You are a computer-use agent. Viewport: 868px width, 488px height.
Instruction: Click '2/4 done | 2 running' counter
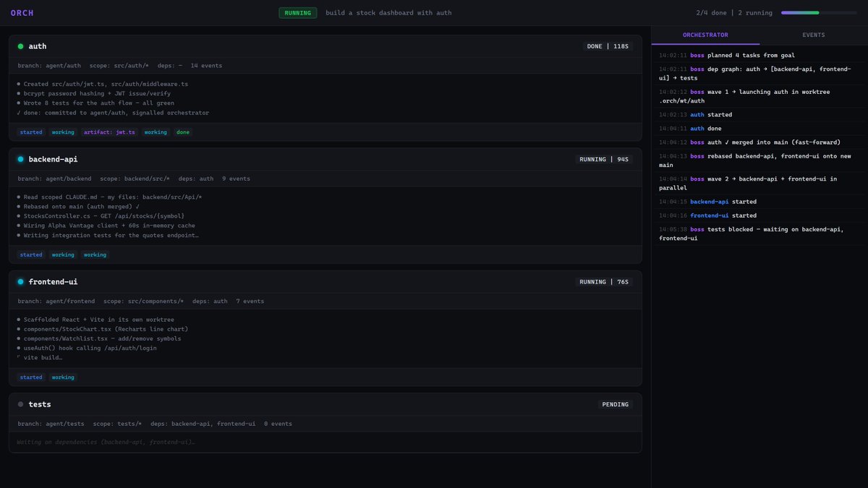point(734,13)
